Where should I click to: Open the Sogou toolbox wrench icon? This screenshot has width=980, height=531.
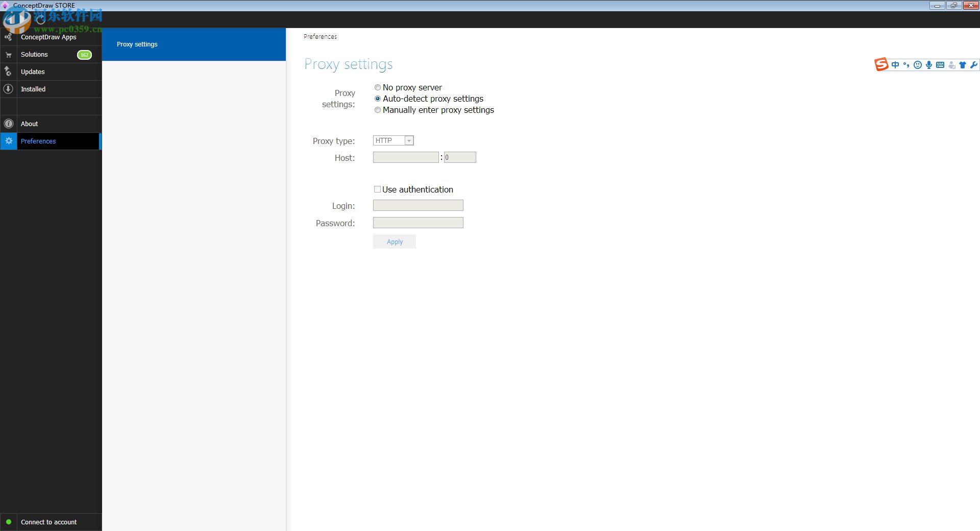[973, 65]
